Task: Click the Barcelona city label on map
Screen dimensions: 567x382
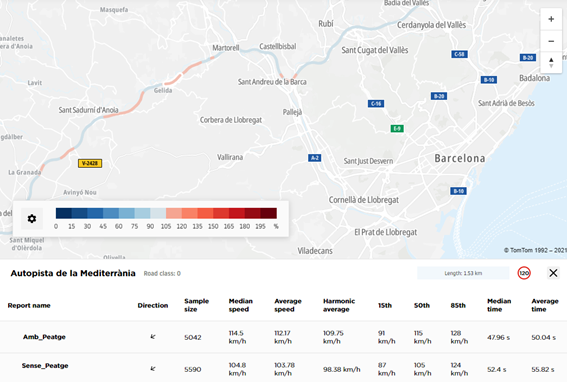Action: pos(460,158)
